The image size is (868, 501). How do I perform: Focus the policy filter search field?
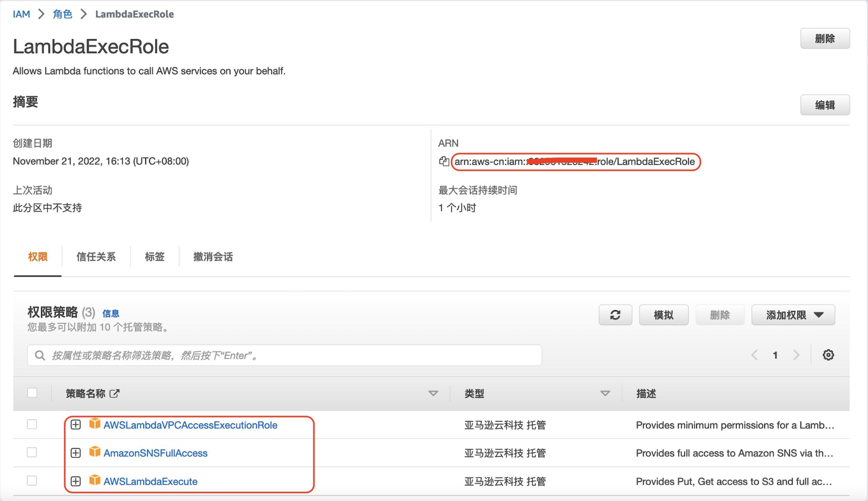click(x=284, y=355)
